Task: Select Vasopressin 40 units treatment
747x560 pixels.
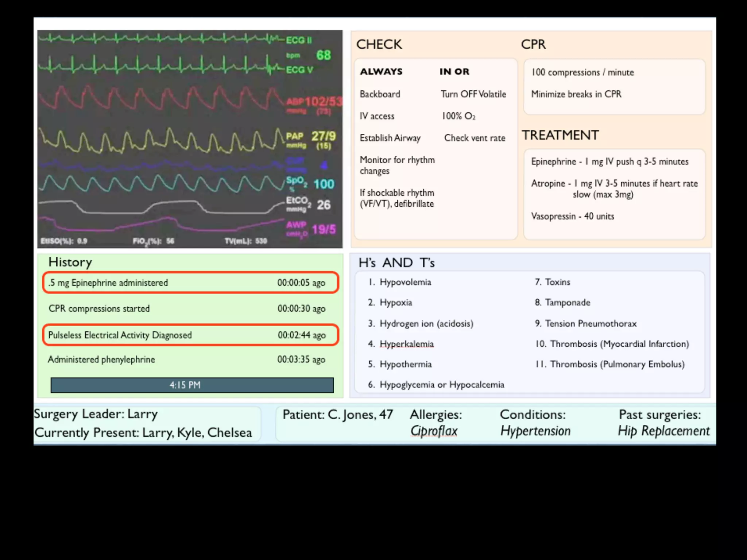Action: point(572,216)
